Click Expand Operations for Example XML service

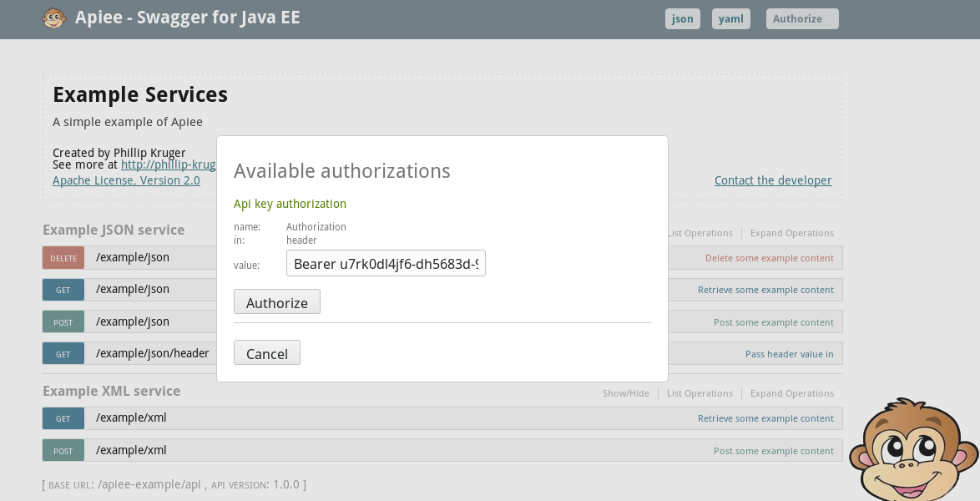pos(792,393)
